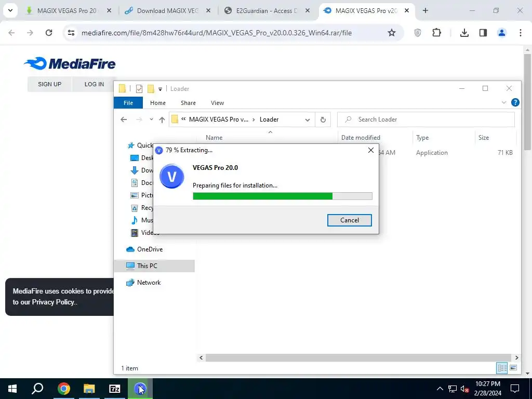Sort by Size column
Image resolution: width=532 pixels, height=399 pixels.
pos(484,137)
